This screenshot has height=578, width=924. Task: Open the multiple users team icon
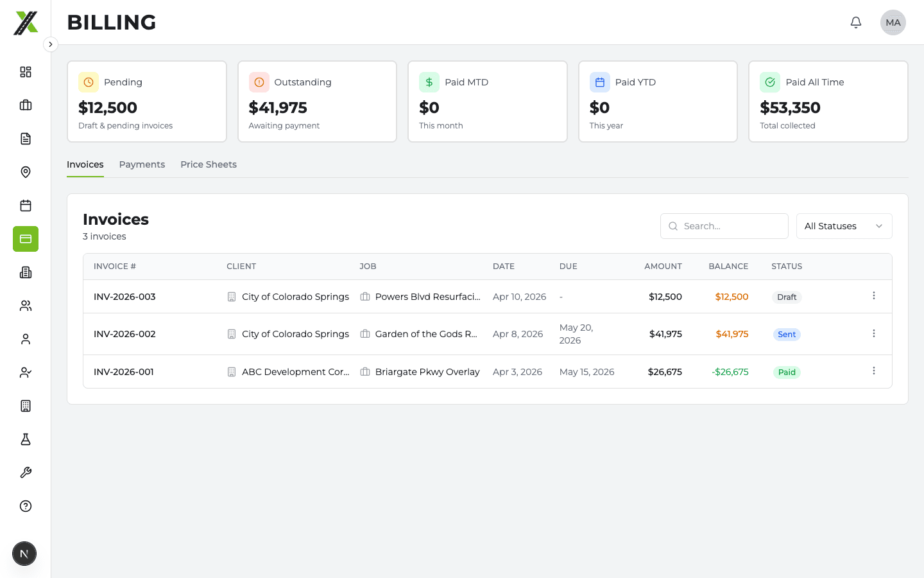coord(26,306)
